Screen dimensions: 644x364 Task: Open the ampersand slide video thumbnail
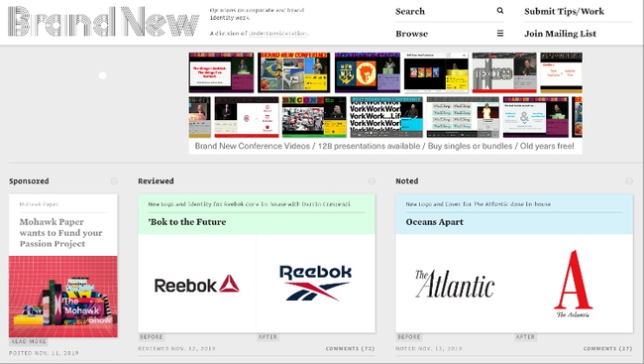coord(536,117)
